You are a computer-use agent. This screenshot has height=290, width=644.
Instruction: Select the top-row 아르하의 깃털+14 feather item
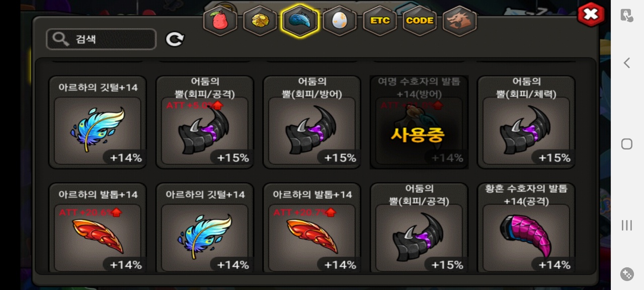coord(98,122)
